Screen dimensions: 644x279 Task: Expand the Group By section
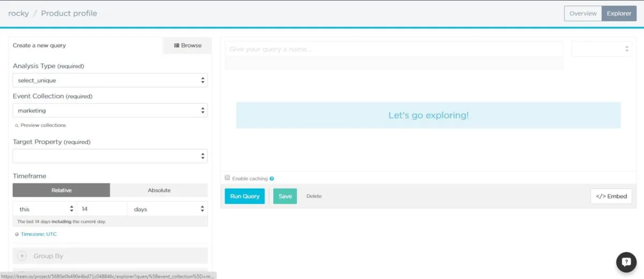pyautogui.click(x=110, y=256)
